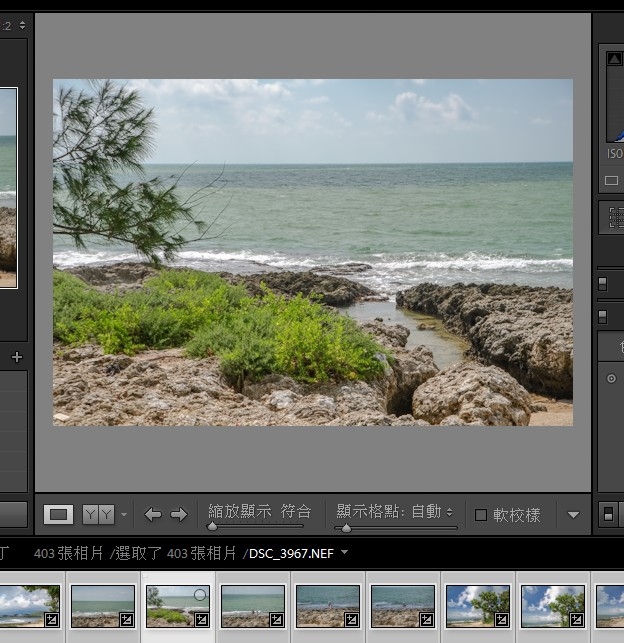Viewport: 624px width, 643px height.
Task: Click the navigator preview thumbnail
Action: click(x=8, y=187)
